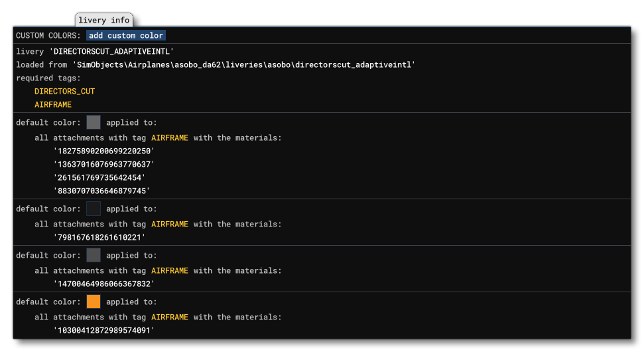Open the first gray default color swatch
Screen dimensions: 644x352
[94, 122]
